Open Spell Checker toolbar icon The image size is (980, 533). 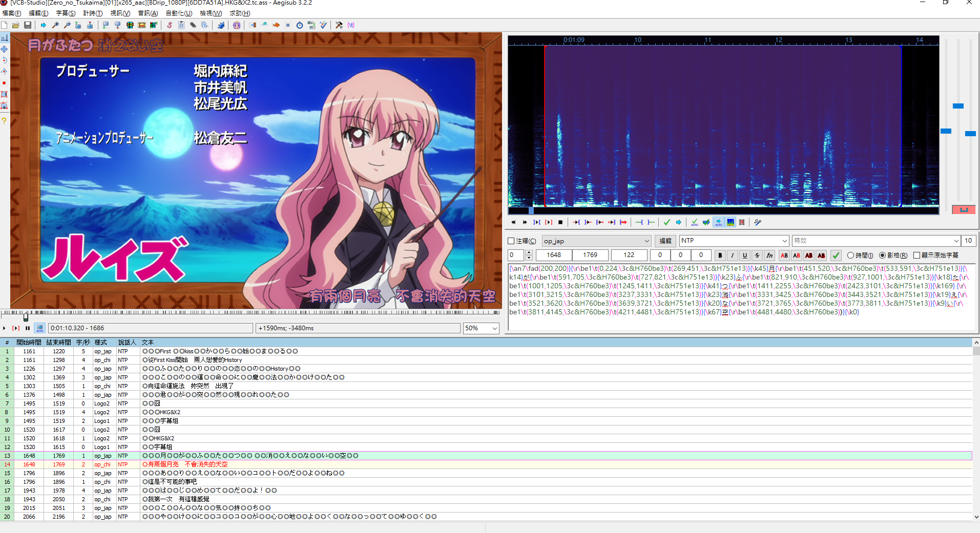(x=323, y=25)
